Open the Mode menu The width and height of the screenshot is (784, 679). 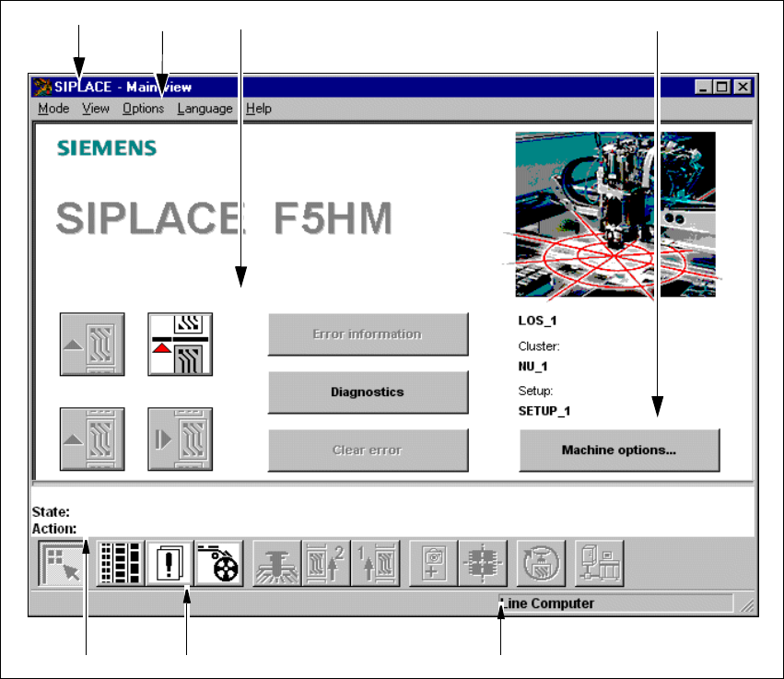point(53,109)
